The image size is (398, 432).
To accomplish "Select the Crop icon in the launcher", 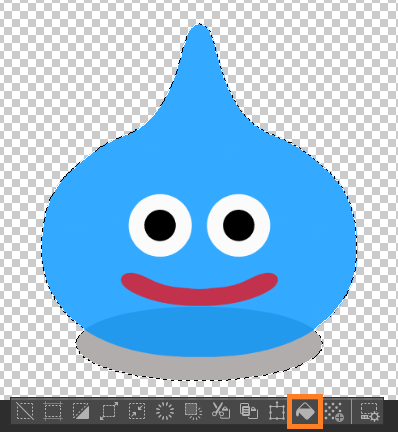I will click(x=53, y=411).
